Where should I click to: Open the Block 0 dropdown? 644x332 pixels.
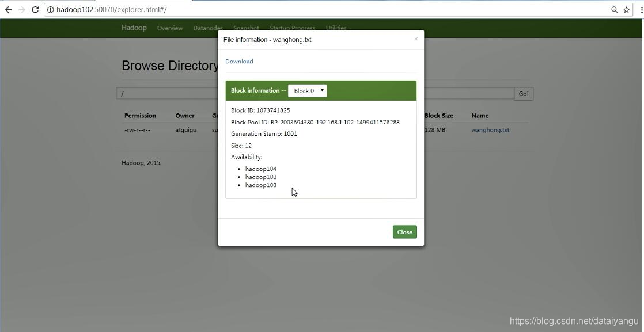308,91
